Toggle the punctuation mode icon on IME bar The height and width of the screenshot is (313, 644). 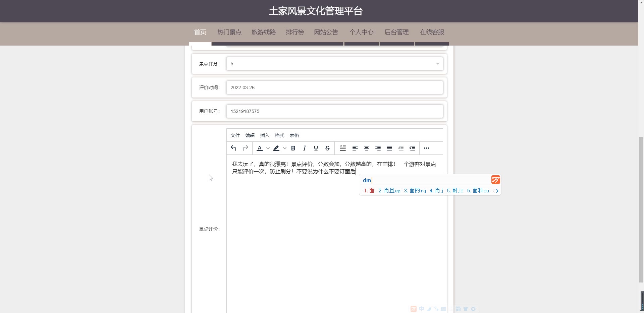(x=436, y=309)
